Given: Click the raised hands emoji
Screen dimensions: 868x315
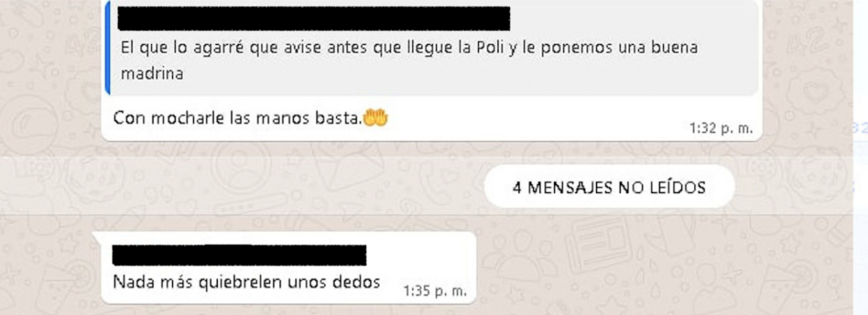Looking at the screenshot, I should [x=375, y=118].
